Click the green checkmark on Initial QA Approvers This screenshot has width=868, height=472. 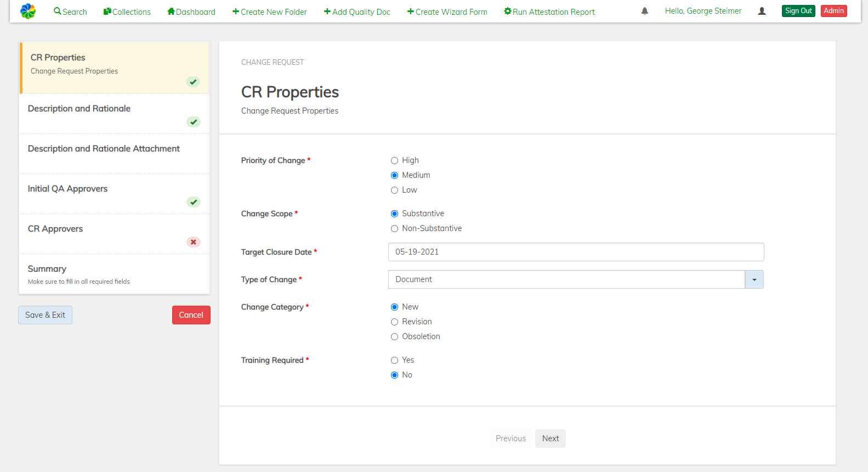(x=194, y=202)
